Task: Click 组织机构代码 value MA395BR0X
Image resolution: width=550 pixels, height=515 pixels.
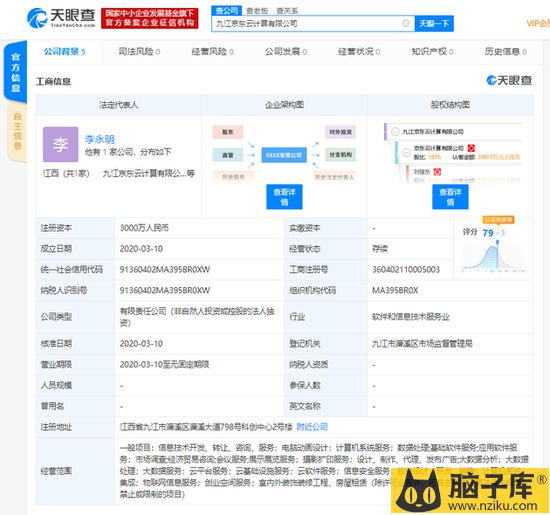Action: [x=395, y=290]
